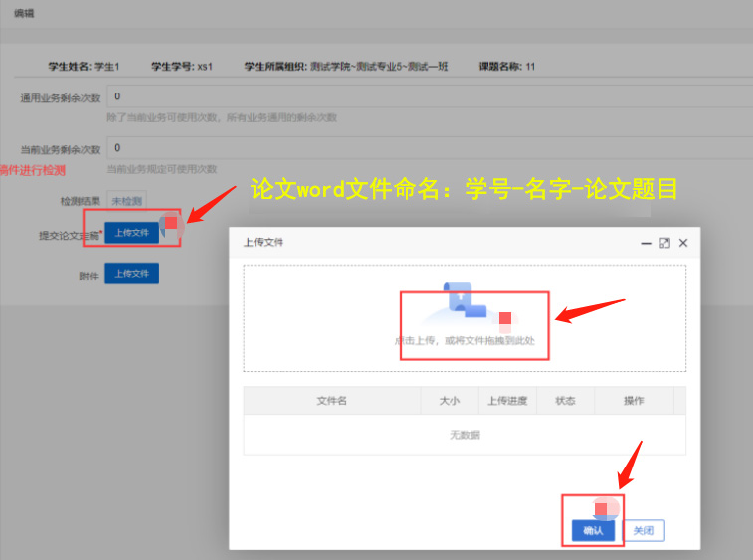Click the 无数据 empty table row

tap(465, 435)
